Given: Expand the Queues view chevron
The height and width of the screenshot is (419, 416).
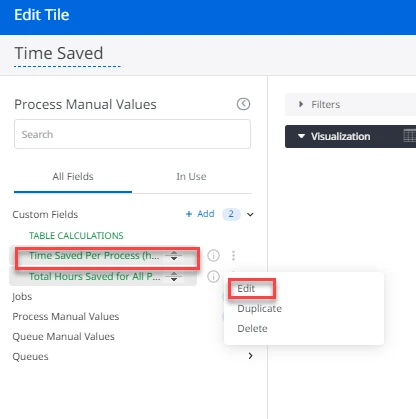Looking at the screenshot, I should [x=250, y=356].
